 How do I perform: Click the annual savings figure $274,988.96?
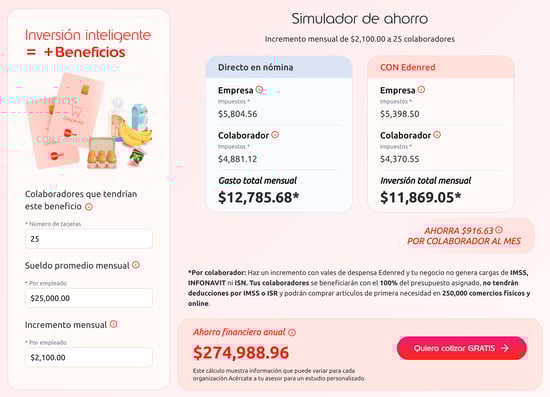pos(241,352)
